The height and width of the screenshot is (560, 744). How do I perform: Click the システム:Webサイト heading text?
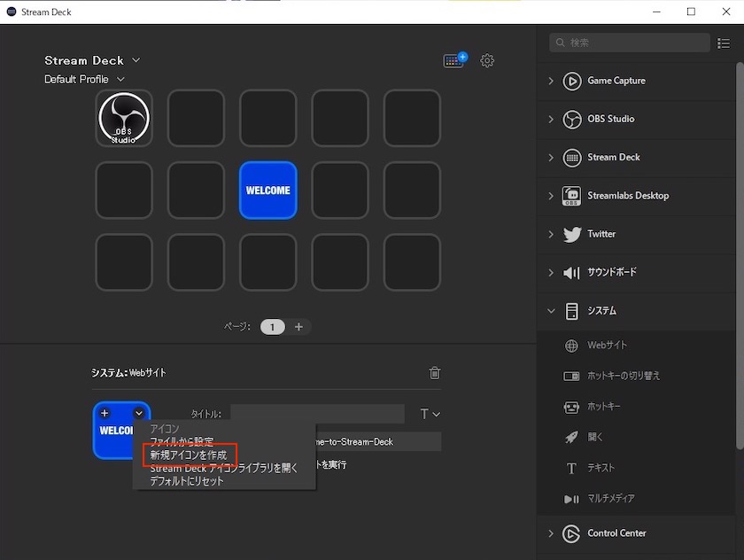[x=128, y=373]
